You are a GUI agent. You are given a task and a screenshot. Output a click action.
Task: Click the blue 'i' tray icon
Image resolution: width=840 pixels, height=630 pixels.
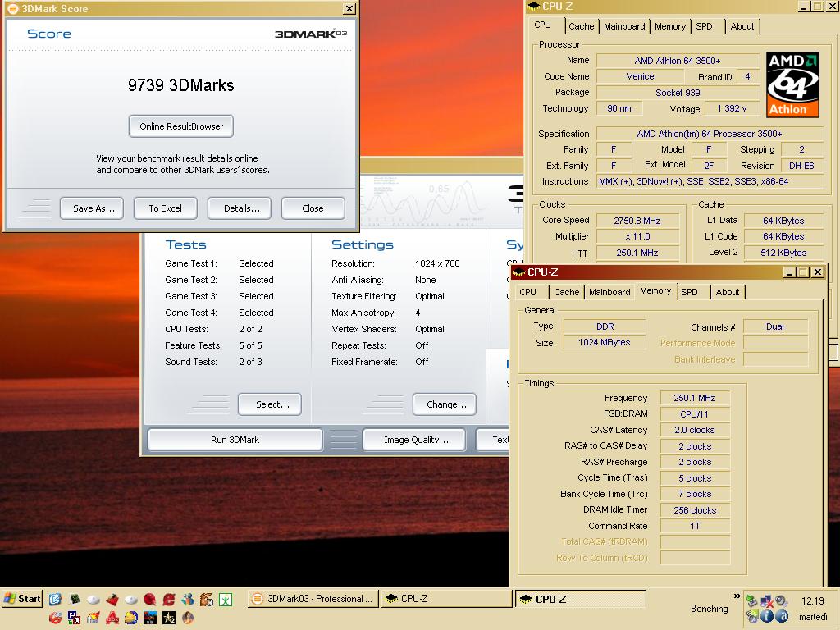[767, 616]
